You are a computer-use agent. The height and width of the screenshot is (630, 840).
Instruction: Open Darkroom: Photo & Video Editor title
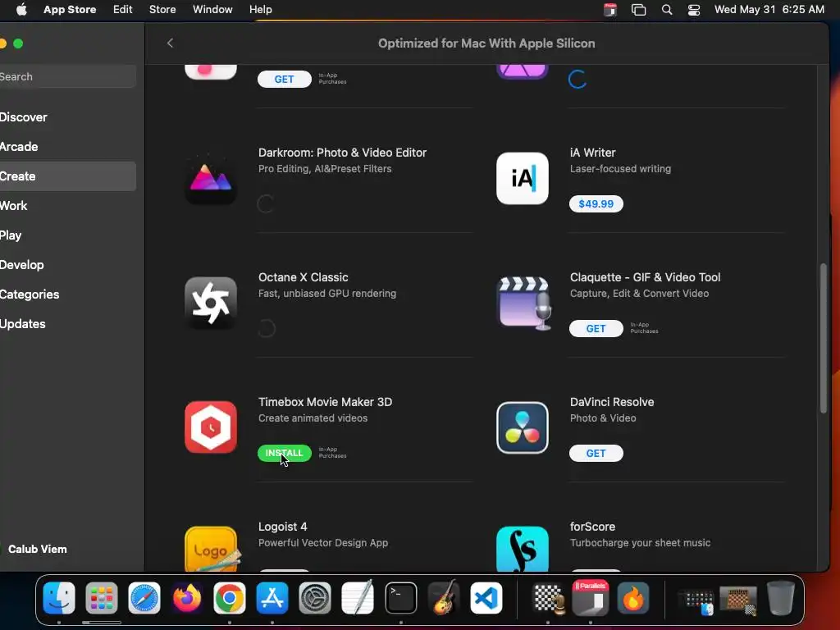(342, 153)
